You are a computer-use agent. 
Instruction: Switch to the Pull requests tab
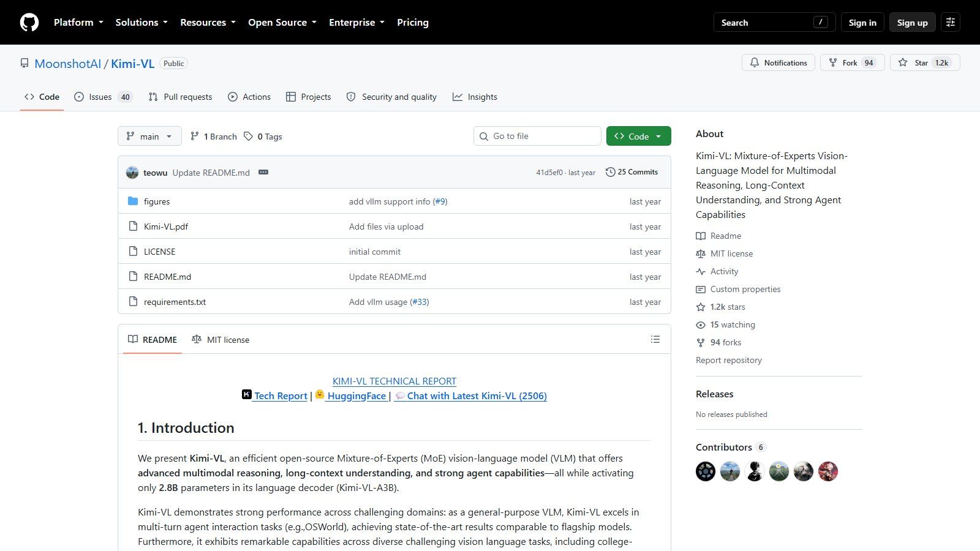coord(180,97)
